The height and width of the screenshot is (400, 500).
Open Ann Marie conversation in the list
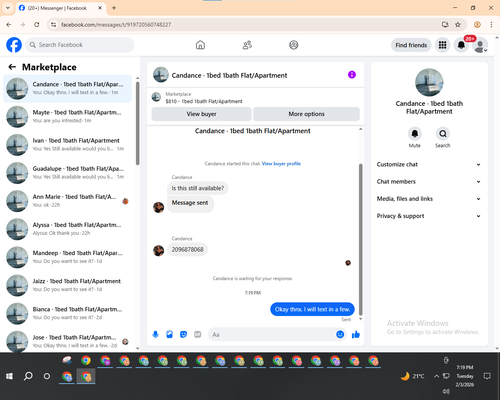[x=67, y=201]
